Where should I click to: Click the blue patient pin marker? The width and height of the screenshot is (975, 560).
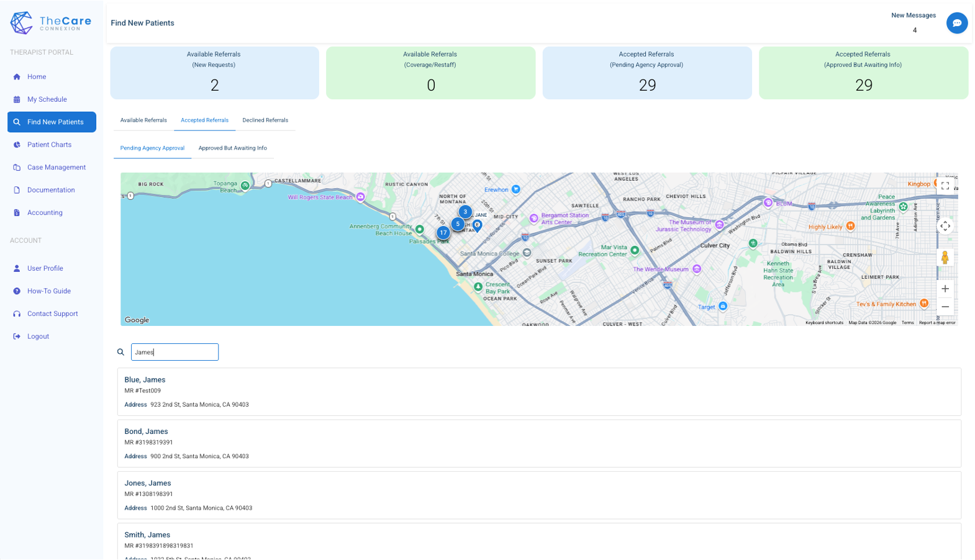click(x=477, y=226)
